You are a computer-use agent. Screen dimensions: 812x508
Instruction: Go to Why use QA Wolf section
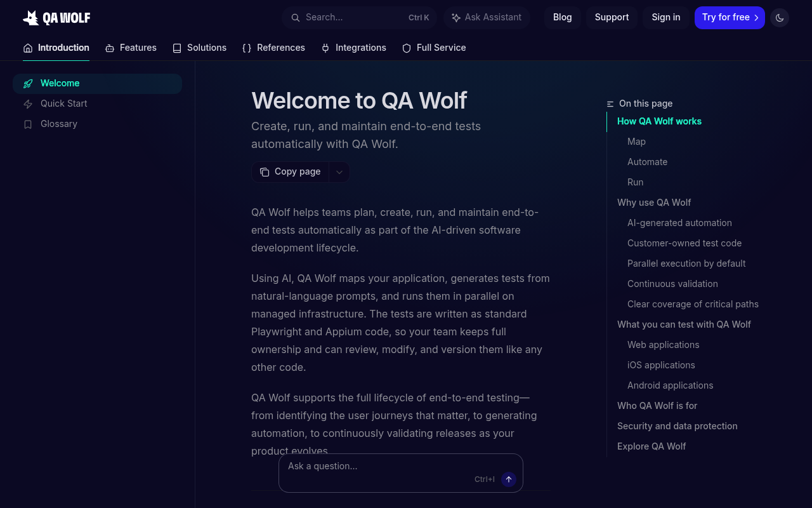pyautogui.click(x=654, y=203)
